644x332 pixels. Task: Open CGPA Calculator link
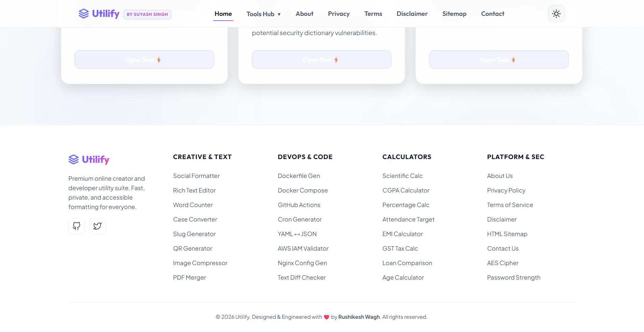click(x=406, y=190)
